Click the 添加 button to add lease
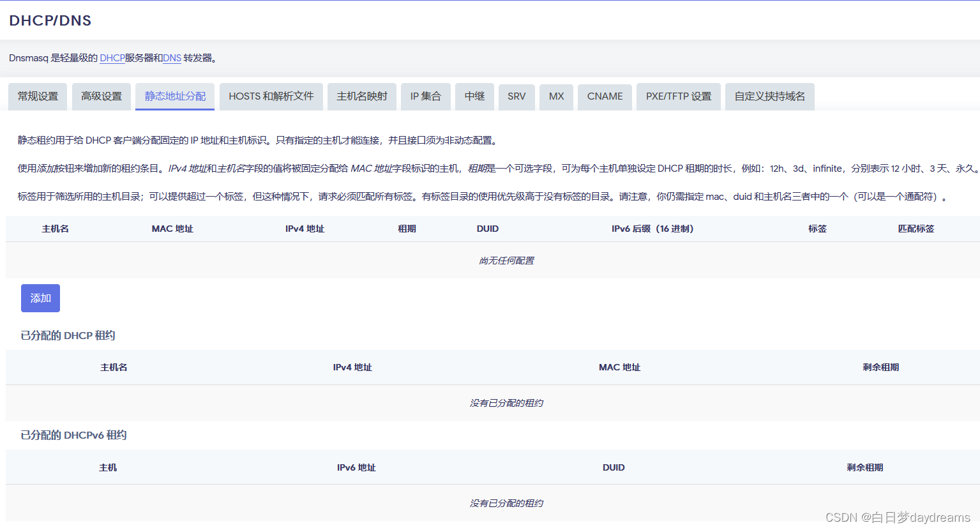Screen dimensions: 980x530 [x=40, y=298]
